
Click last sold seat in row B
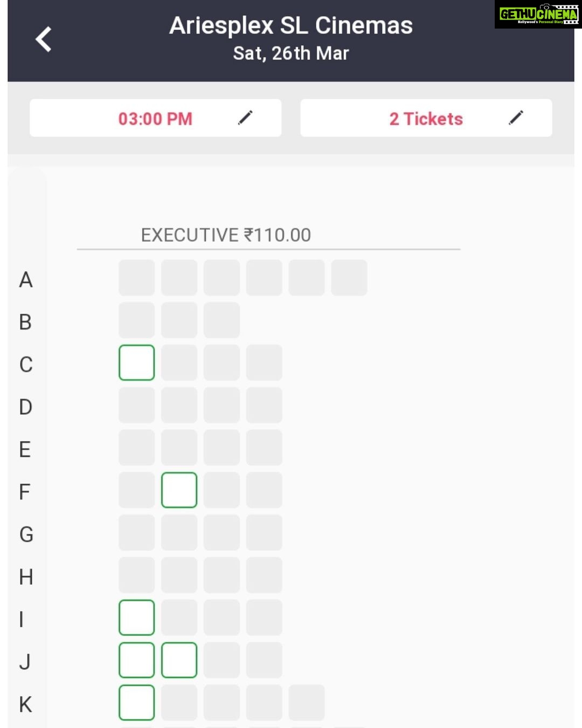pyautogui.click(x=221, y=320)
